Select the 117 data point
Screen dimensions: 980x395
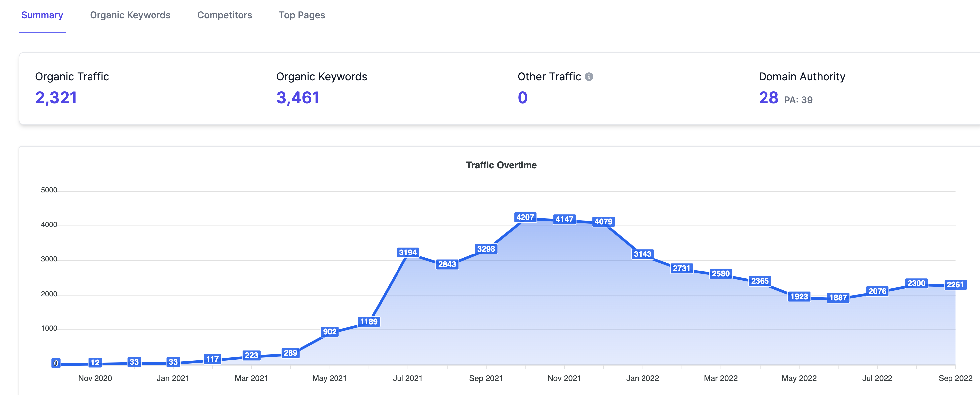(212, 359)
